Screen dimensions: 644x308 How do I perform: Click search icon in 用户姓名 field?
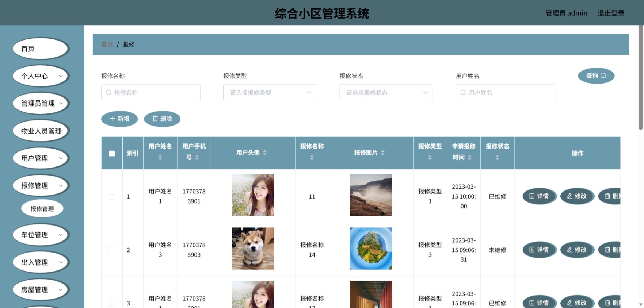pyautogui.click(x=463, y=93)
